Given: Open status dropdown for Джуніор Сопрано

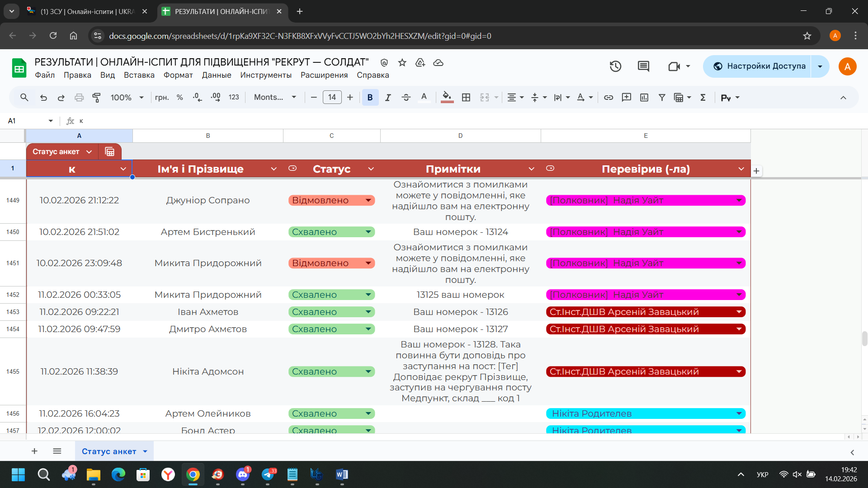Looking at the screenshot, I should point(368,200).
